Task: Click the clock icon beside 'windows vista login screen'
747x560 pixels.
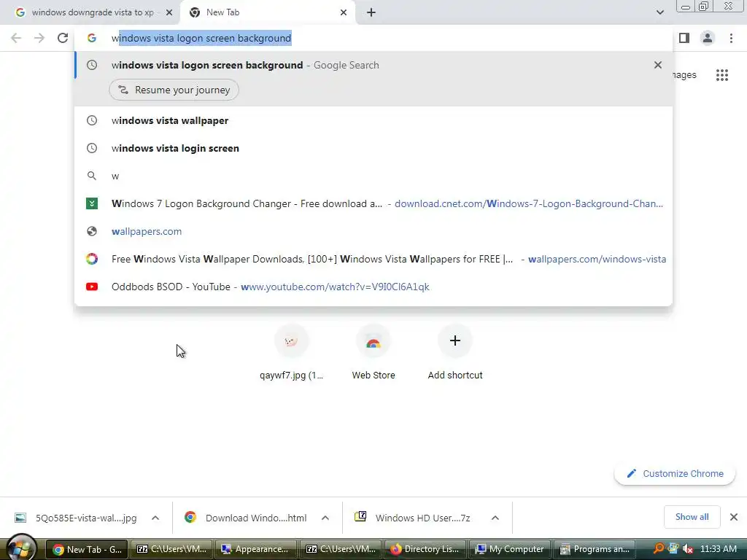Action: [x=92, y=148]
